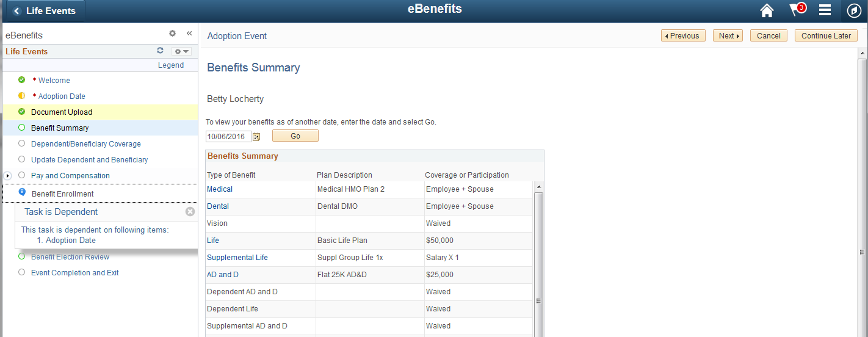
Task: Open the hamburger actions menu icon
Action: click(x=825, y=10)
